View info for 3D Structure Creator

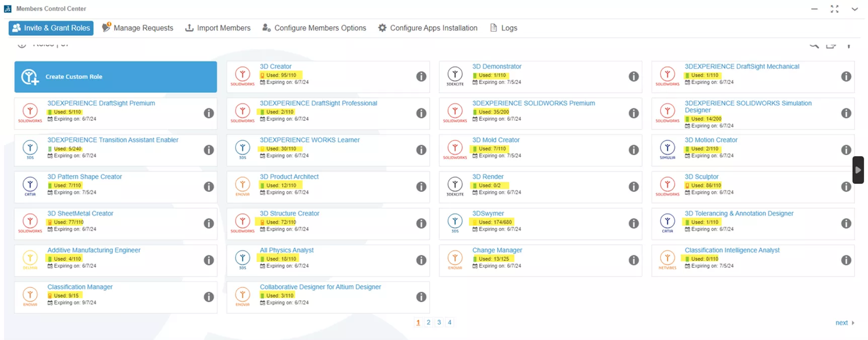[421, 224]
